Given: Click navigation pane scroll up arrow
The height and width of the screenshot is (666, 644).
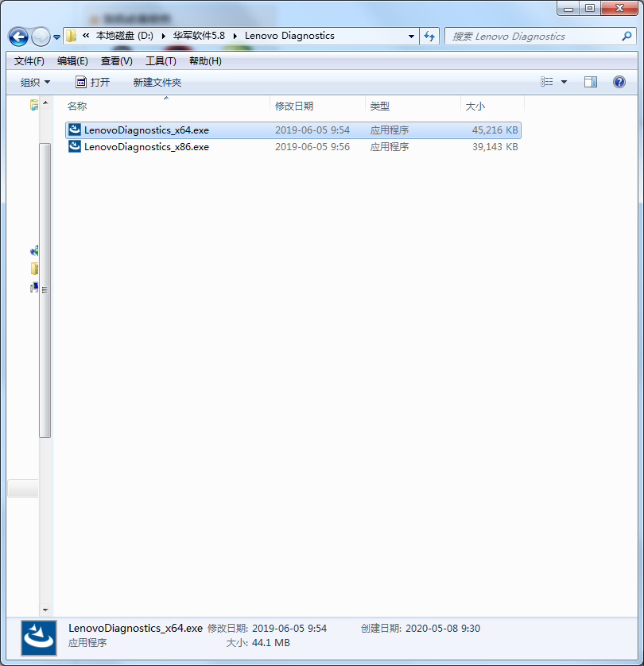Looking at the screenshot, I should point(45,103).
